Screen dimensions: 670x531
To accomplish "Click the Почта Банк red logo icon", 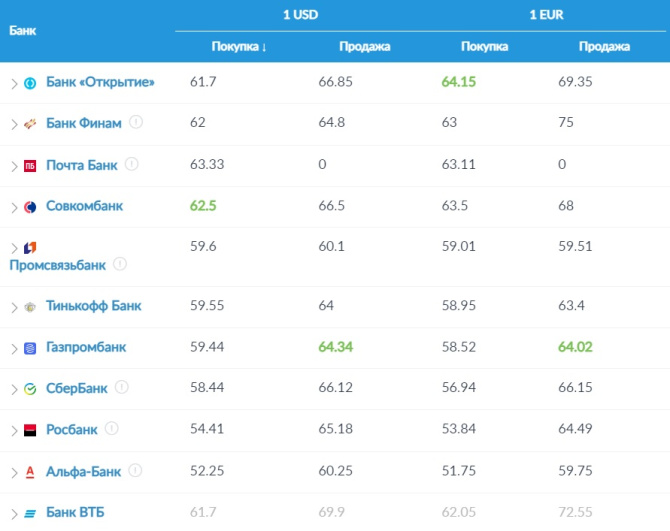I will (30, 165).
